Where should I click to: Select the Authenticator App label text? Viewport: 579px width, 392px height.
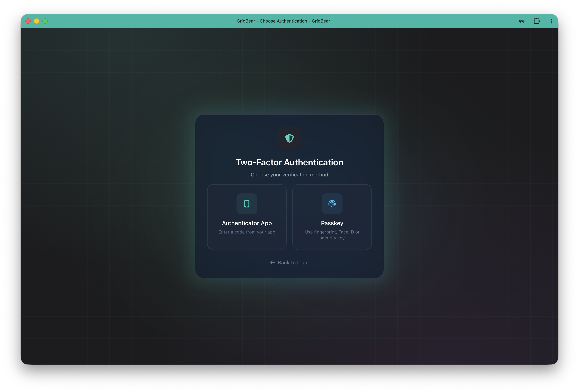tap(247, 223)
